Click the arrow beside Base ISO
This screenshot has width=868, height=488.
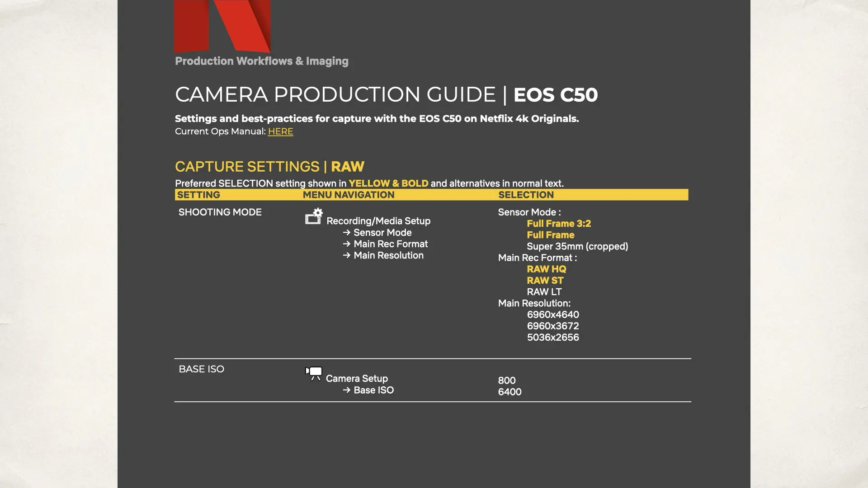pyautogui.click(x=347, y=390)
